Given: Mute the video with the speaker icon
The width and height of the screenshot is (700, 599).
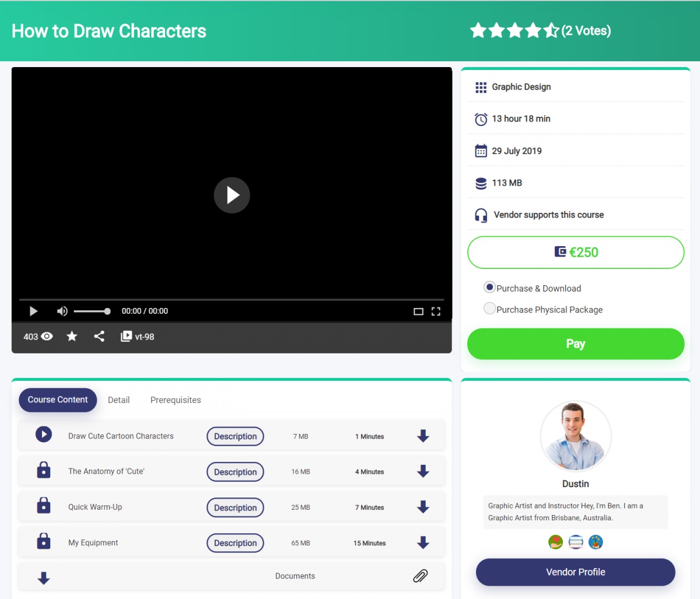Looking at the screenshot, I should pos(62,311).
